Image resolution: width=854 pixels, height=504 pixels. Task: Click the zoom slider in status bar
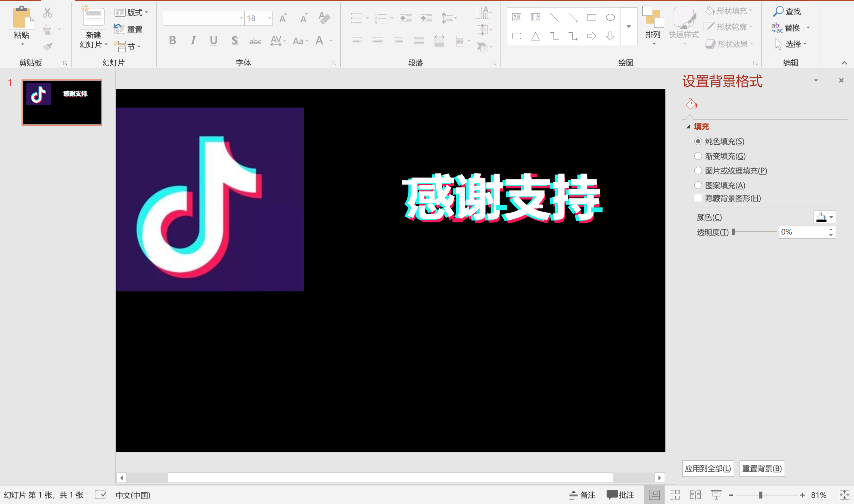tap(766, 495)
